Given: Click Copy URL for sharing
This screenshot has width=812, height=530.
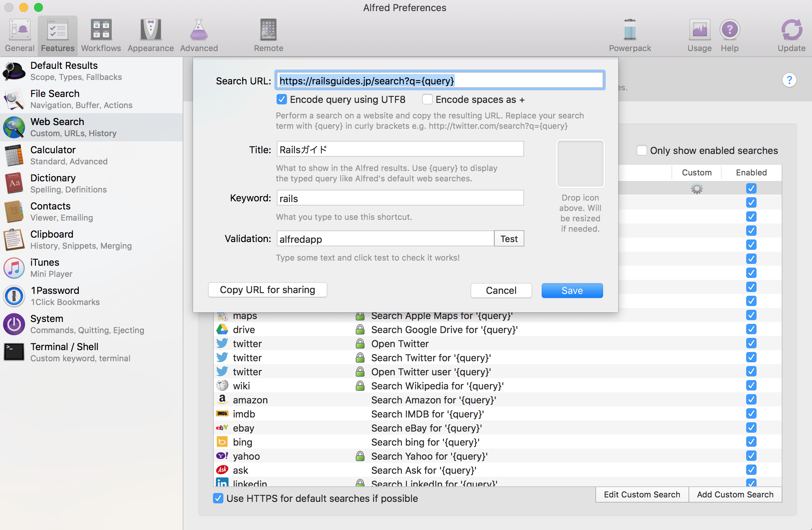Looking at the screenshot, I should coord(267,290).
